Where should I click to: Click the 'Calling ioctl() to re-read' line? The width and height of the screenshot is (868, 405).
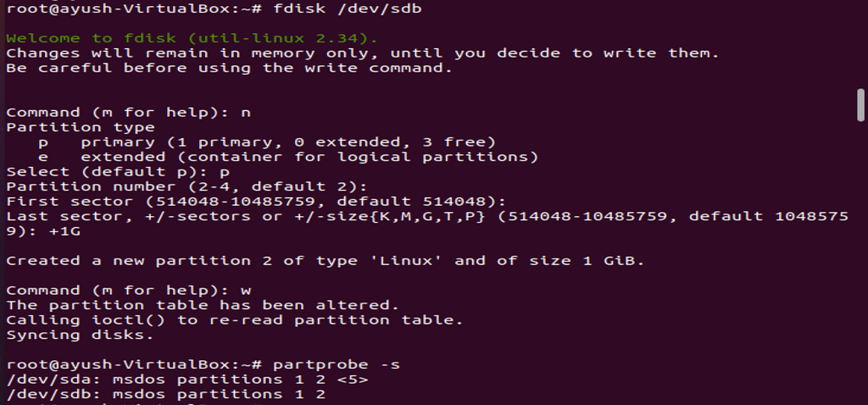click(x=235, y=319)
